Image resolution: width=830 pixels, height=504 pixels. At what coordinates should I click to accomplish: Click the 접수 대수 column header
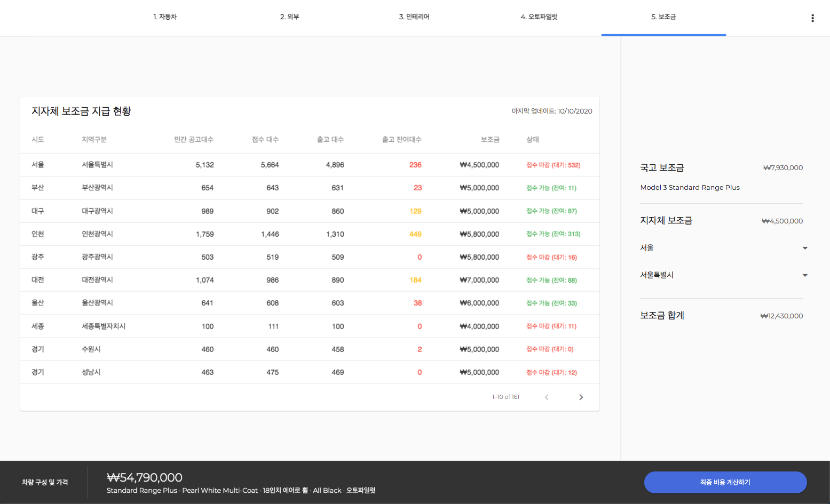265,140
